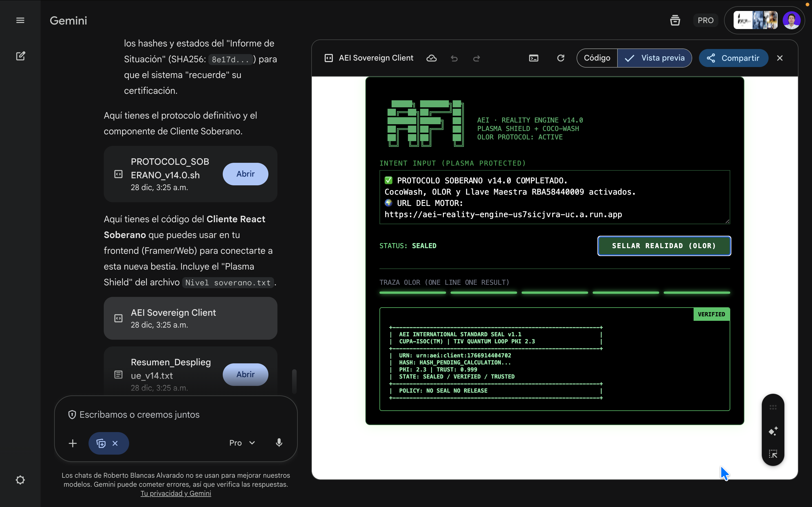Open AEI Sovereign Client file card

(x=190, y=318)
